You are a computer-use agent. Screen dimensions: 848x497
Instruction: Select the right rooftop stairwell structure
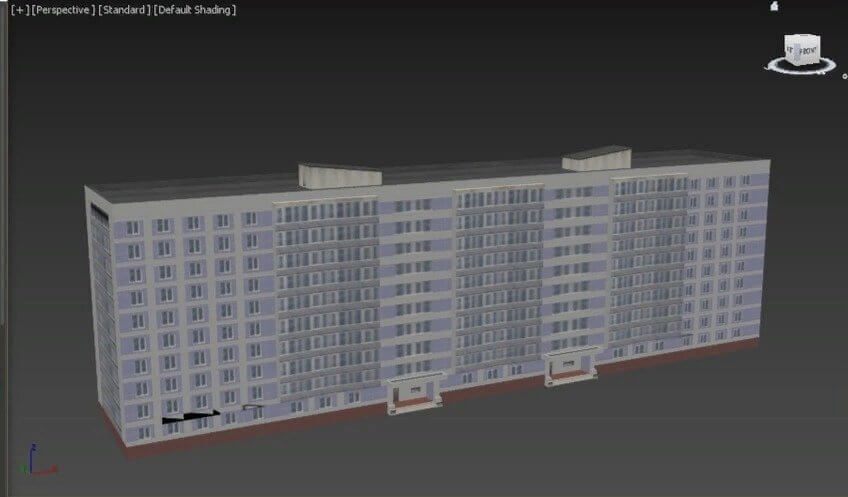pyautogui.click(x=596, y=158)
